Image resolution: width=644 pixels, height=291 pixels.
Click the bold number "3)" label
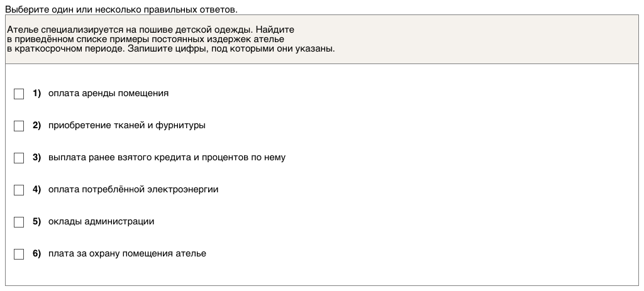(x=36, y=158)
